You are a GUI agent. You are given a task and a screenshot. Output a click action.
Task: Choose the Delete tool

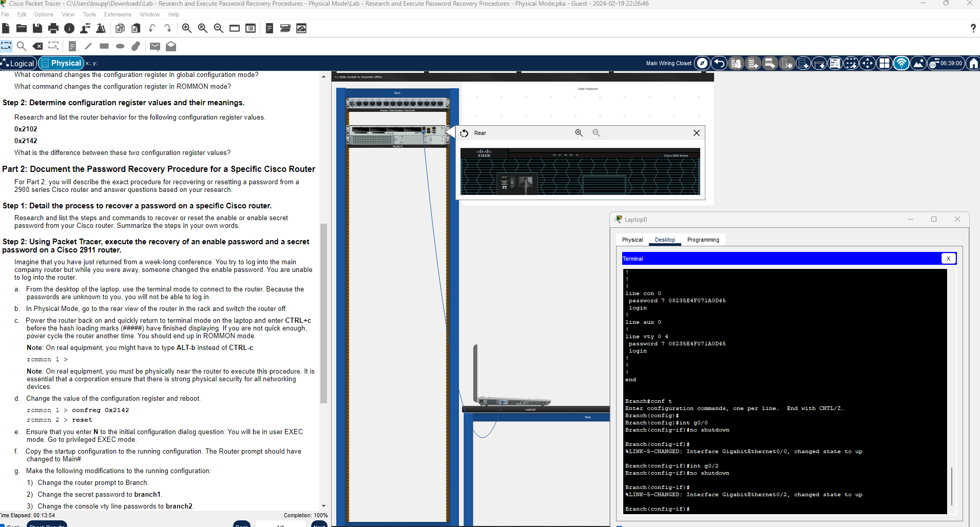(x=37, y=46)
